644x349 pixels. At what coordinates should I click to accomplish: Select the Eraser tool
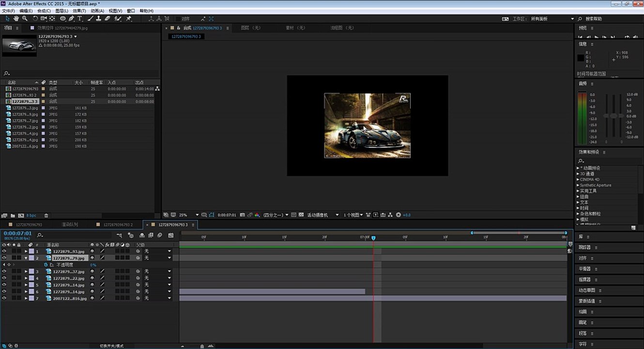click(107, 18)
